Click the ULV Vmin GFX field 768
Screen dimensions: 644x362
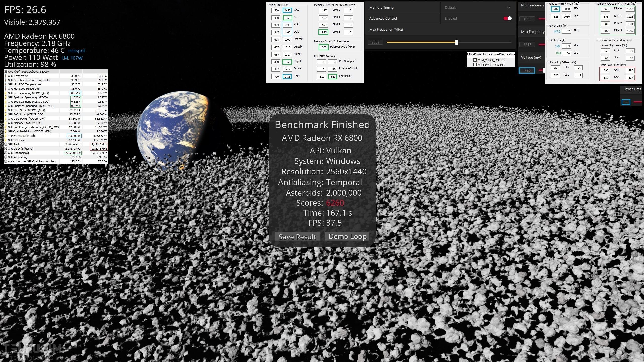pos(555,68)
